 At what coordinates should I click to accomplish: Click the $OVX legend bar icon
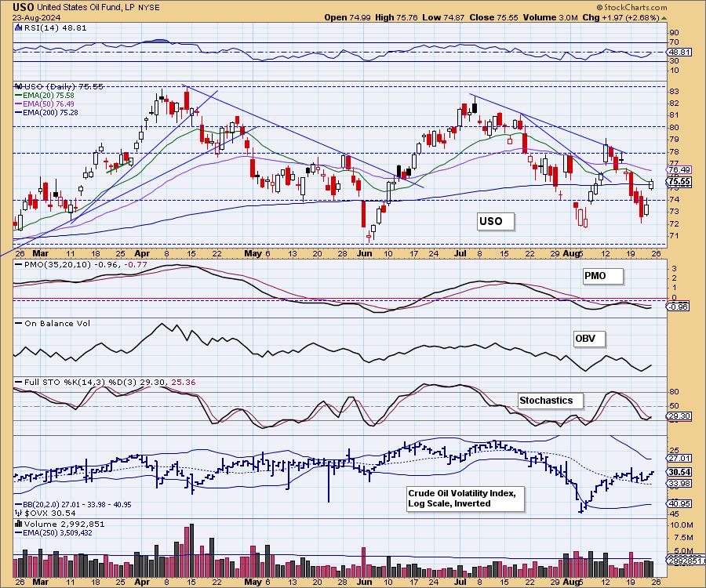tap(19, 513)
